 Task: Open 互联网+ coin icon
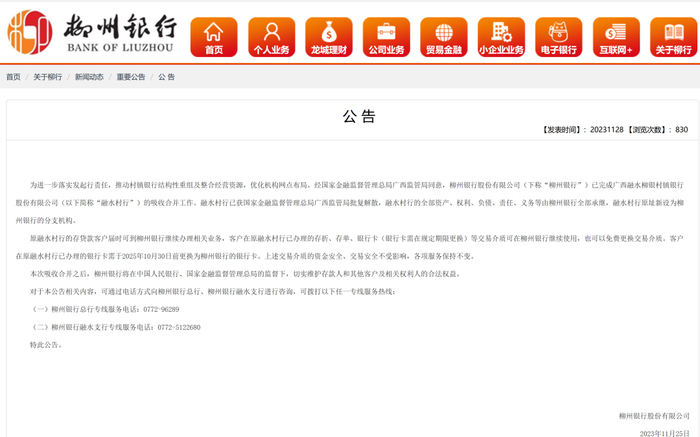[616, 37]
